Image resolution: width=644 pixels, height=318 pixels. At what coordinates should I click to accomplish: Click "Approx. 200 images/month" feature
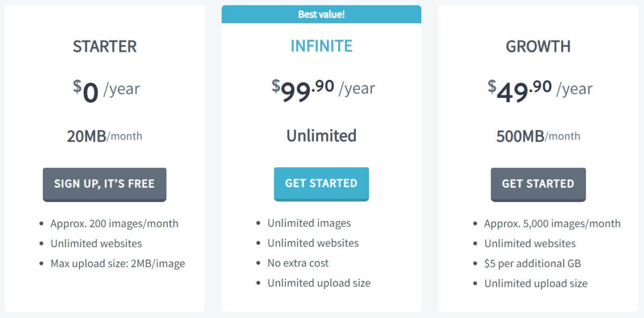pos(114,224)
